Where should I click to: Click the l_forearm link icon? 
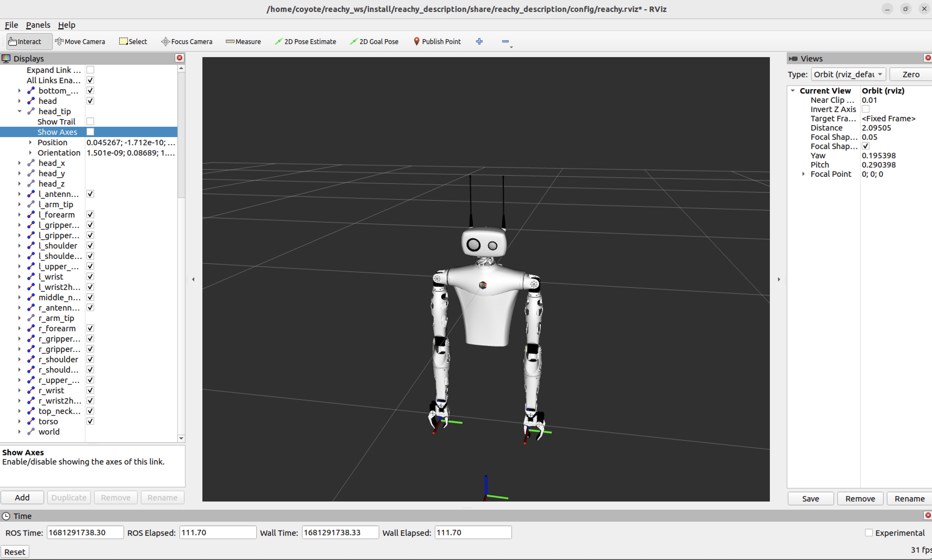pos(31,215)
